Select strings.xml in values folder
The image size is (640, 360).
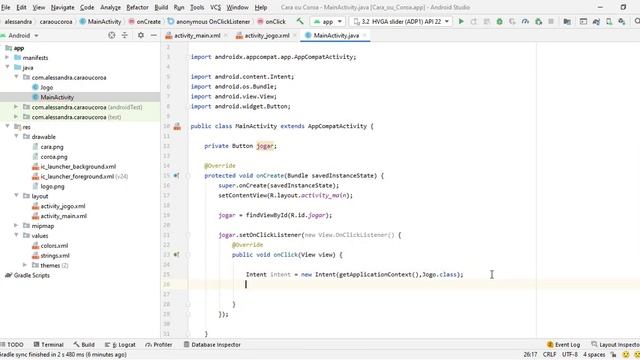(55, 256)
